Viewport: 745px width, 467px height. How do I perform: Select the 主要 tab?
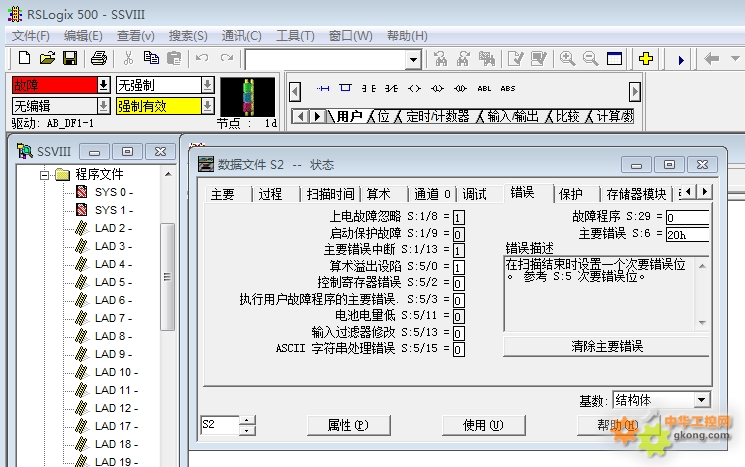pos(223,194)
